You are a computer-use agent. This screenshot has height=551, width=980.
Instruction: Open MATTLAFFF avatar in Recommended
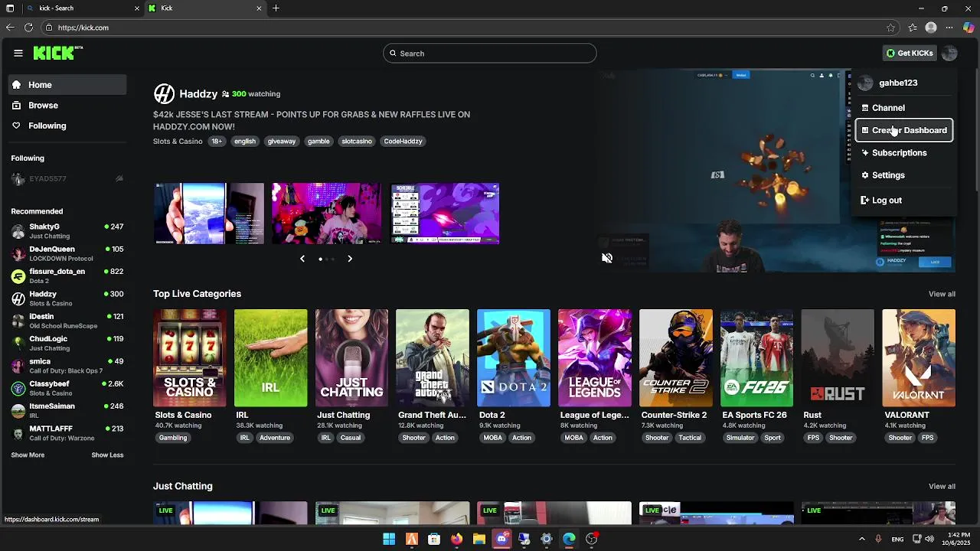pyautogui.click(x=18, y=433)
